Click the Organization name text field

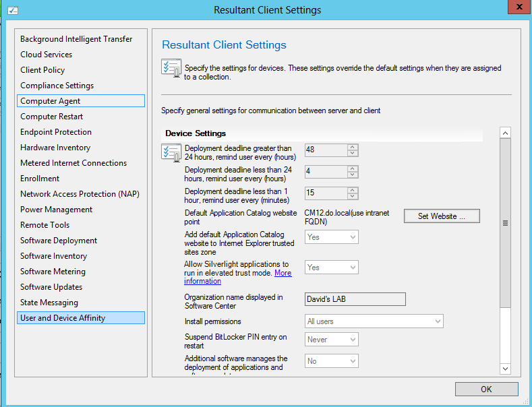click(x=355, y=299)
